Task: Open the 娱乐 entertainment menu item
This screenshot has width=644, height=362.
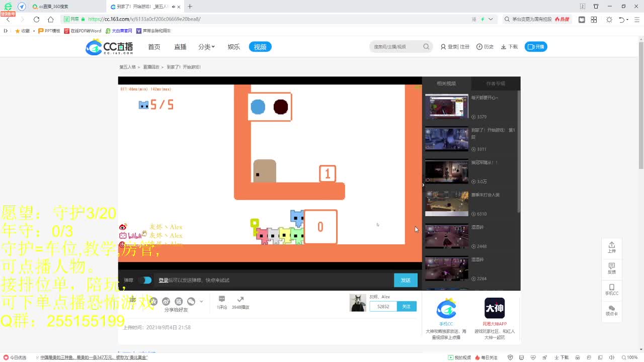Action: point(233,47)
